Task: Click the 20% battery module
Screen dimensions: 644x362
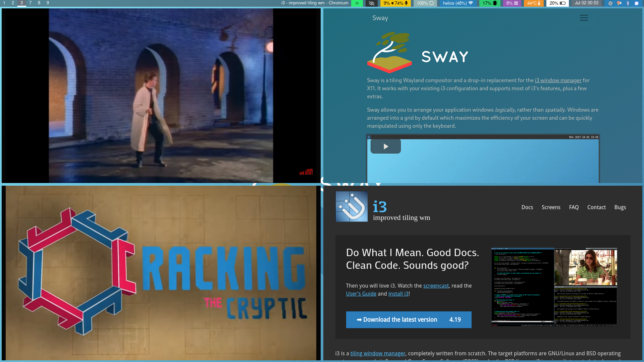Action: point(557,3)
